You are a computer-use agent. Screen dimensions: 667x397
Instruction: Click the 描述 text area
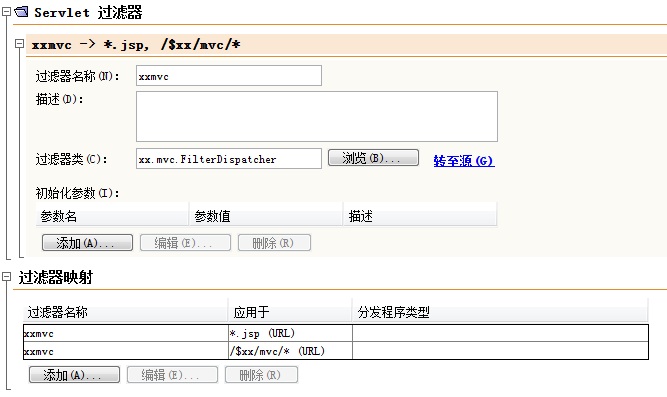[x=317, y=116]
